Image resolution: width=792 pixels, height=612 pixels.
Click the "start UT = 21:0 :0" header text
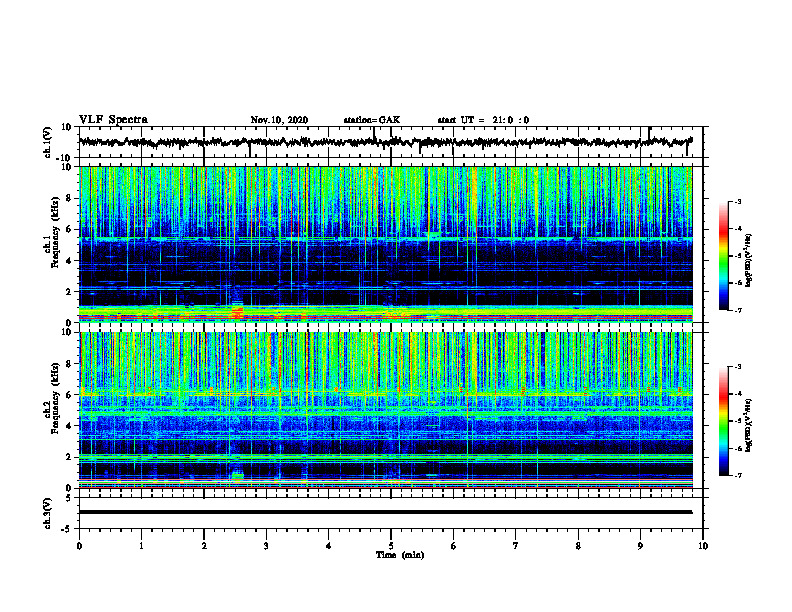pyautogui.click(x=483, y=120)
